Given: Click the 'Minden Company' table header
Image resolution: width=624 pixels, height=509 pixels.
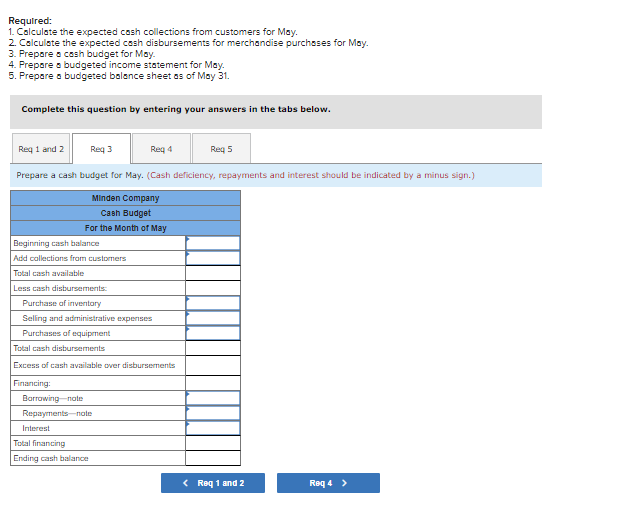Looking at the screenshot, I should [125, 198].
